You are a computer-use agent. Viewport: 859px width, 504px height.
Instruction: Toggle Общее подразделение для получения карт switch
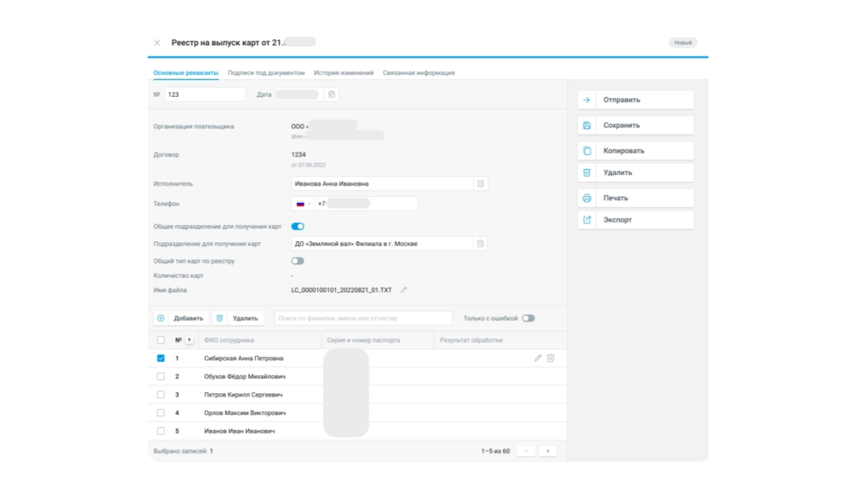click(298, 226)
